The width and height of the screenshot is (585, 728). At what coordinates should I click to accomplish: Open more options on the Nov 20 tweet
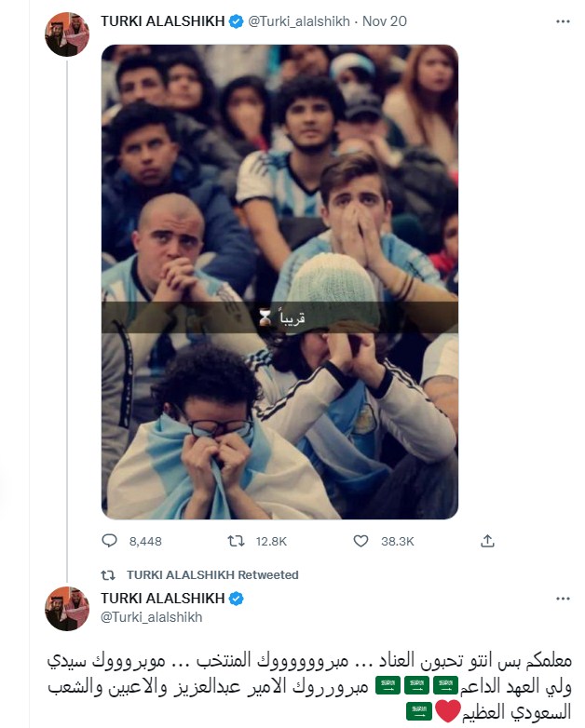(x=562, y=22)
